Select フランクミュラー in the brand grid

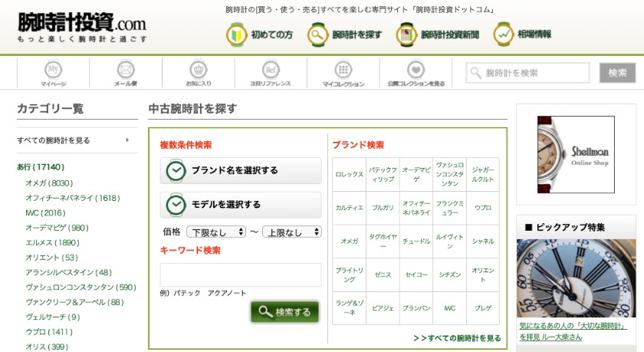click(x=450, y=208)
